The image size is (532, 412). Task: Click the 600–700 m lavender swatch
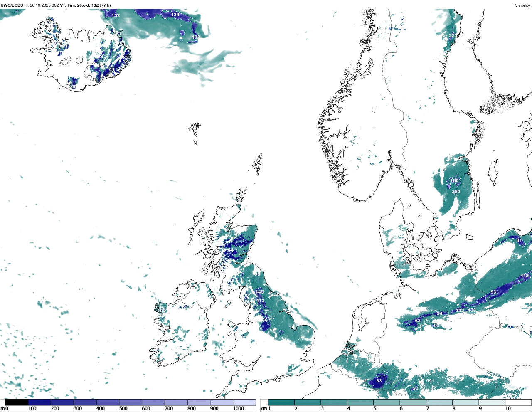pos(153,402)
